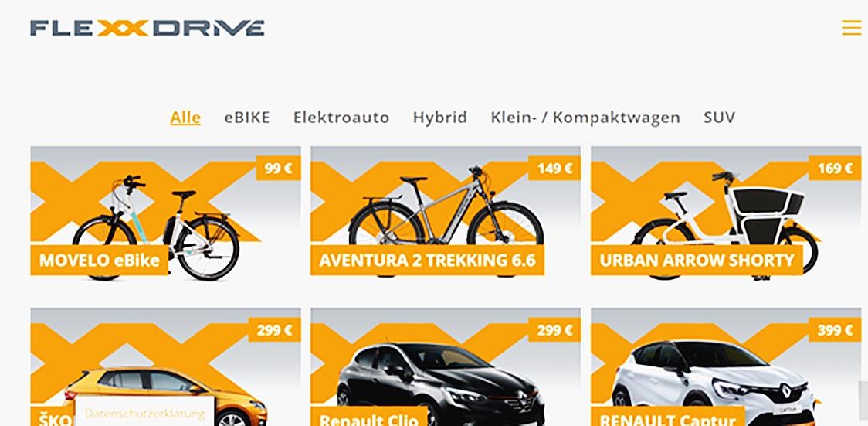Click the 399 € price label
868x426 pixels.
(835, 330)
